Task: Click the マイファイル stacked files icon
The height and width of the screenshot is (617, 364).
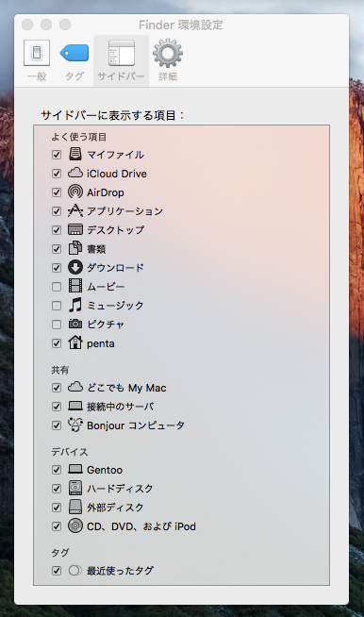Action: click(x=75, y=154)
